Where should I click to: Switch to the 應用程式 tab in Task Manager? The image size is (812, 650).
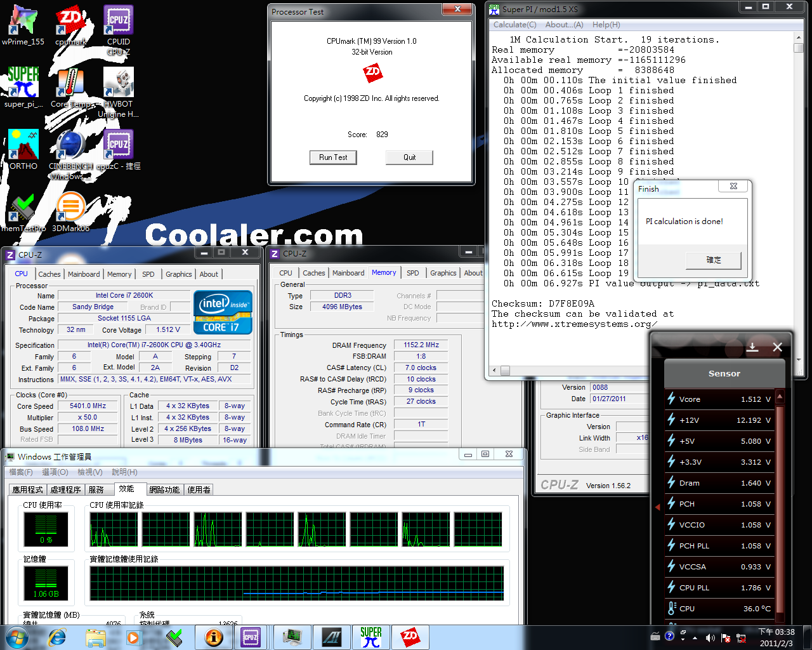(x=28, y=490)
